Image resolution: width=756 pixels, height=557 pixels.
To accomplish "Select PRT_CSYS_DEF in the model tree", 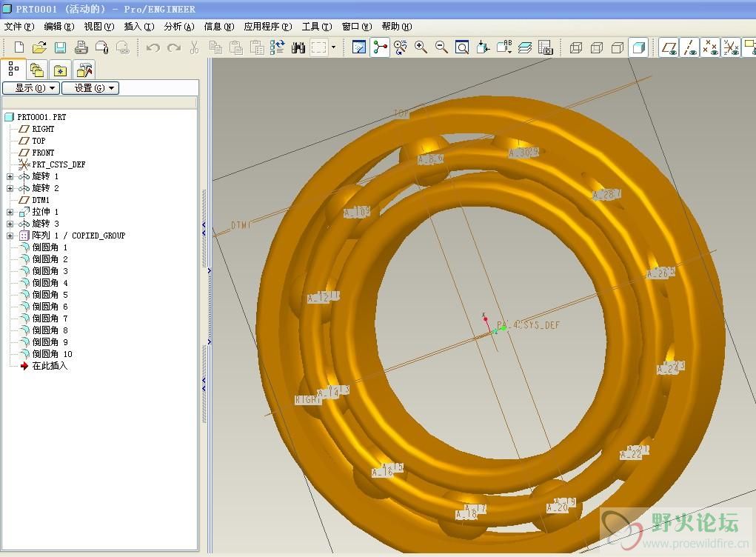I will pyautogui.click(x=52, y=164).
